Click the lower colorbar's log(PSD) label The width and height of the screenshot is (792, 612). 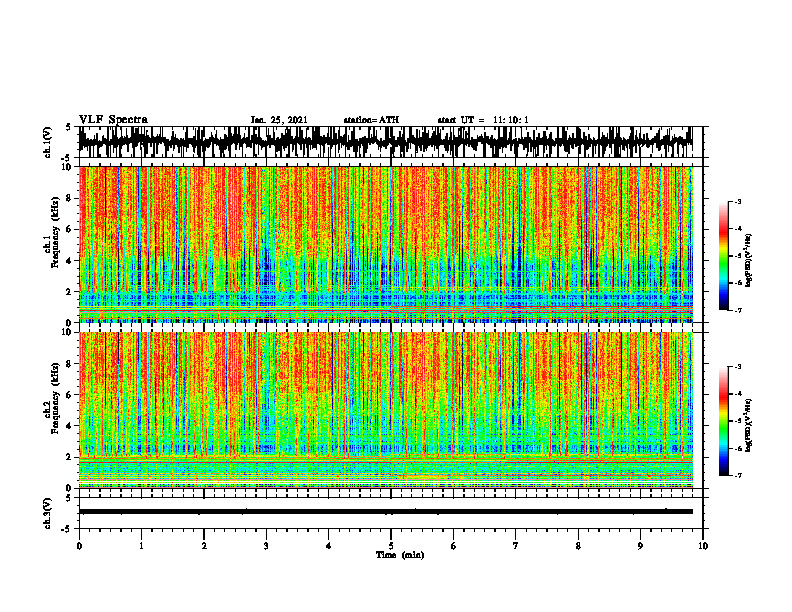749,426
